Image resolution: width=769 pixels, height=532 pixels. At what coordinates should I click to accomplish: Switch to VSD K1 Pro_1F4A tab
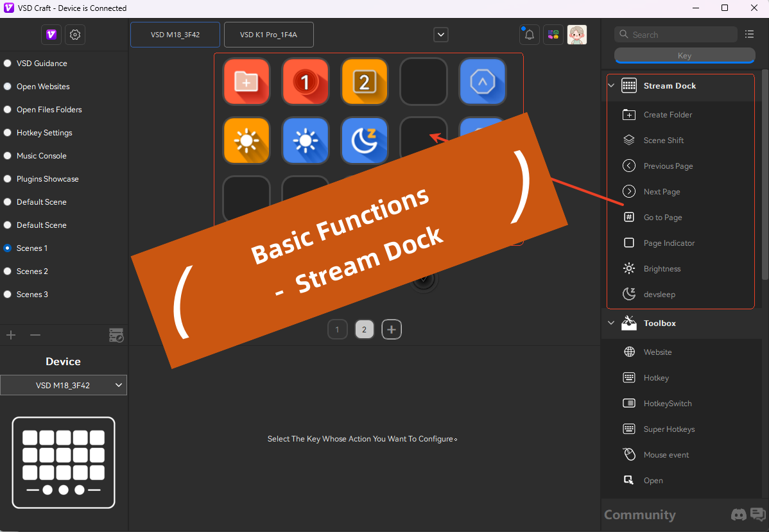pos(268,35)
